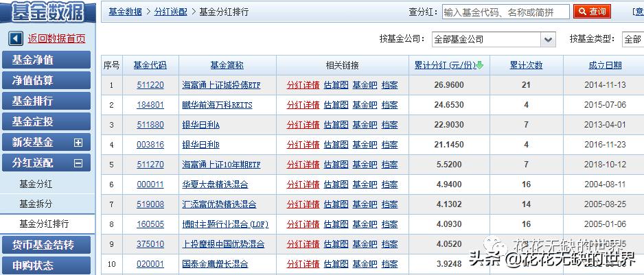Open fund code 511220
Viewport: 644px width, 275px height.
click(x=150, y=85)
